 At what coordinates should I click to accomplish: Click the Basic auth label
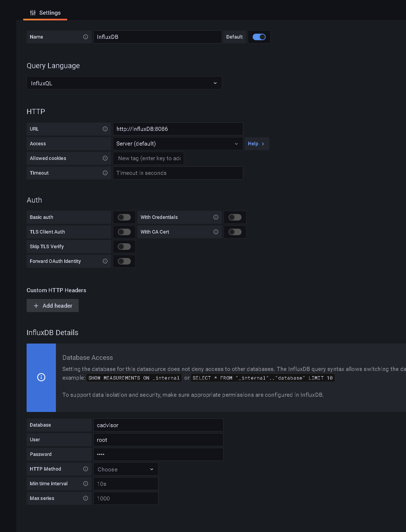tap(42, 217)
